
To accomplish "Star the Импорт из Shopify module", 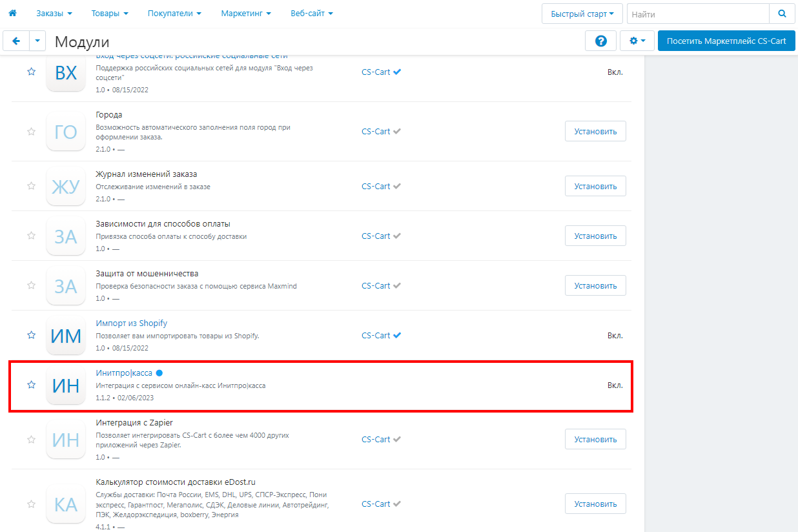I will pyautogui.click(x=31, y=335).
